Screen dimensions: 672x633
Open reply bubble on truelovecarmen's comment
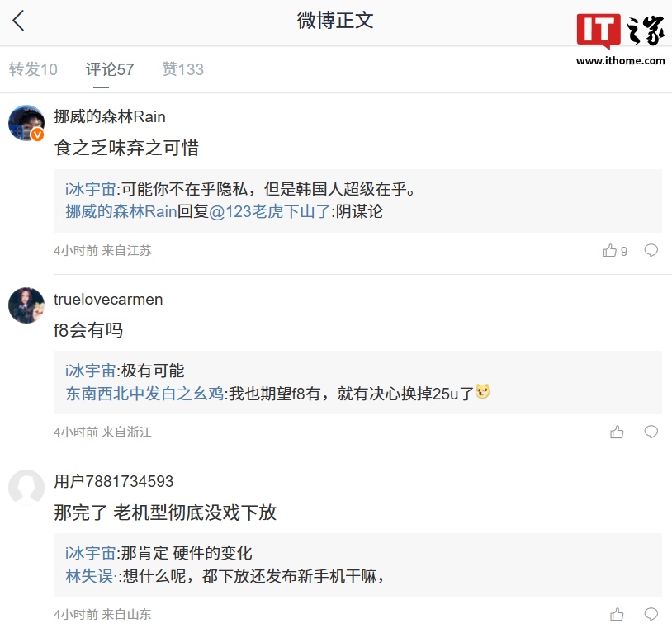point(651,432)
